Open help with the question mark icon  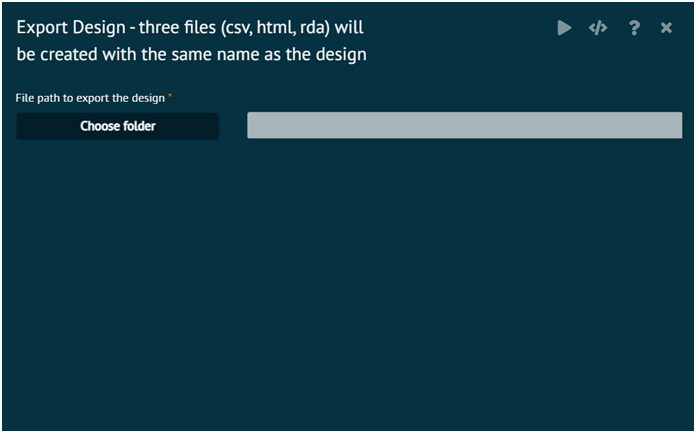pyautogui.click(x=634, y=28)
